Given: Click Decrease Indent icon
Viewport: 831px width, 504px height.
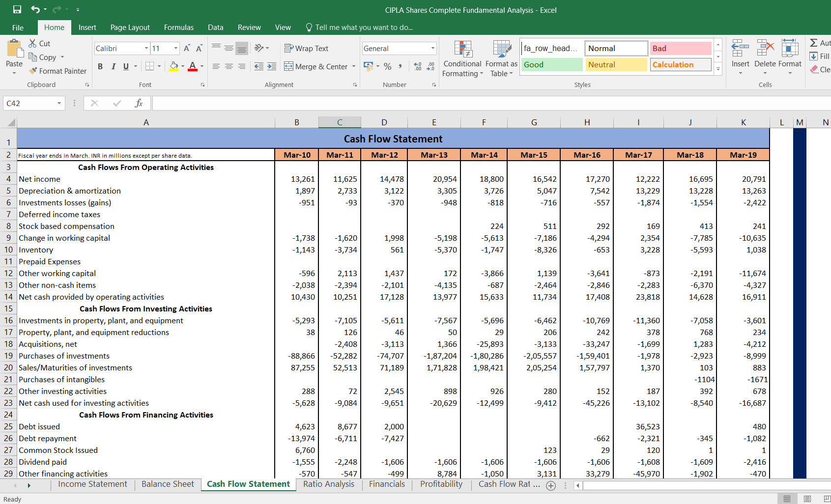Looking at the screenshot, I should [x=259, y=66].
